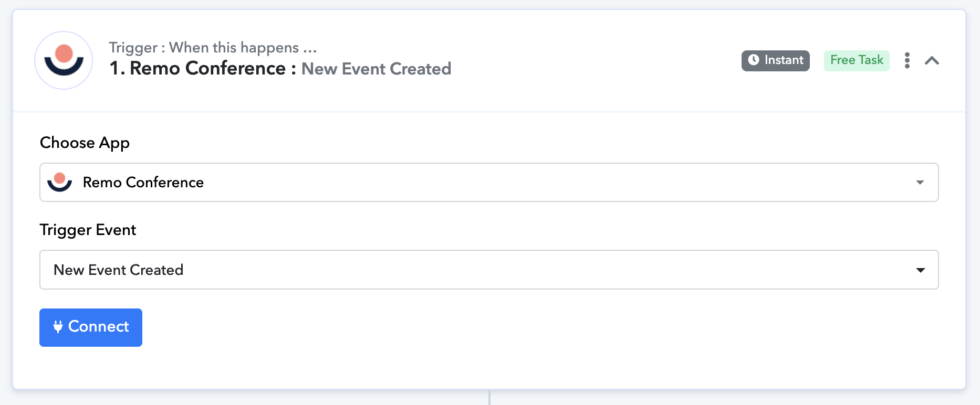Image resolution: width=980 pixels, height=405 pixels.
Task: Click the Instant badge
Action: point(775,60)
